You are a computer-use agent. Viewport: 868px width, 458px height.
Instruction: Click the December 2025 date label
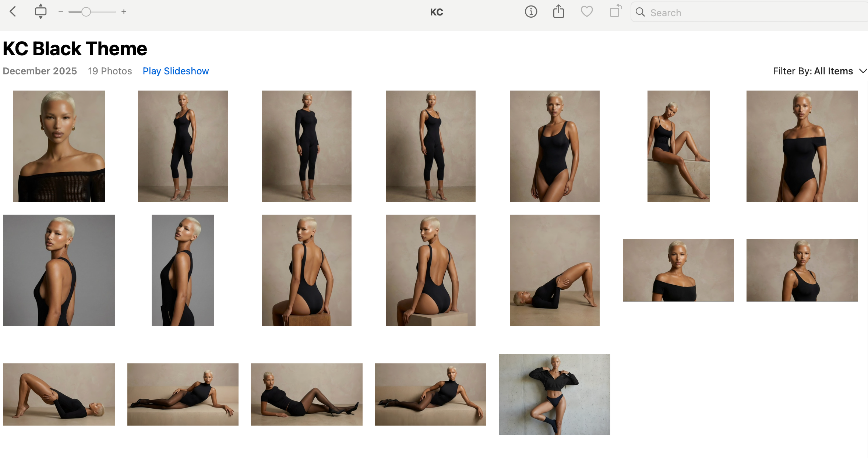point(39,71)
